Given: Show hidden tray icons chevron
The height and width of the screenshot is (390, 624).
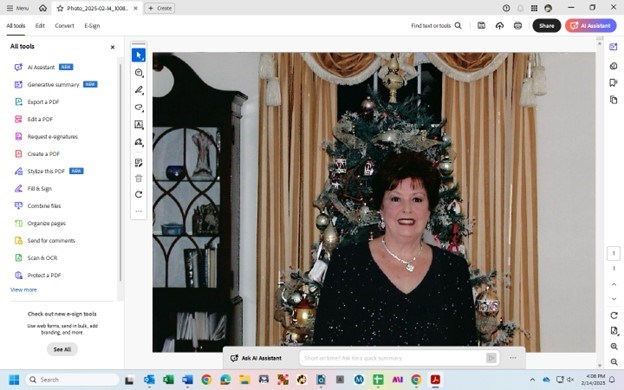Looking at the screenshot, I should click(x=532, y=380).
